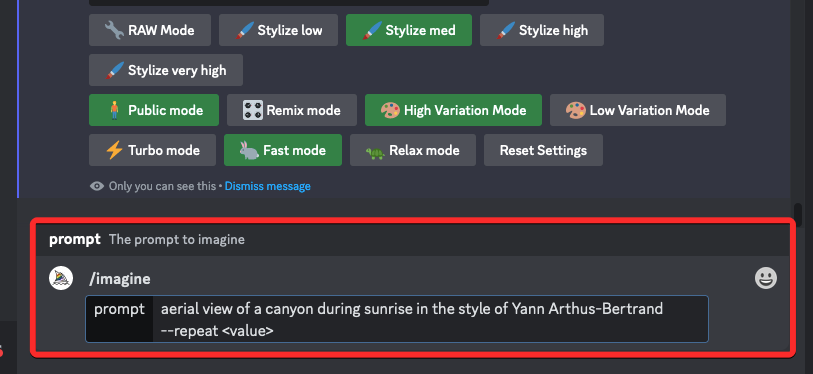Image resolution: width=813 pixels, height=374 pixels.
Task: Click the turtle icon on Relax mode
Action: point(375,151)
